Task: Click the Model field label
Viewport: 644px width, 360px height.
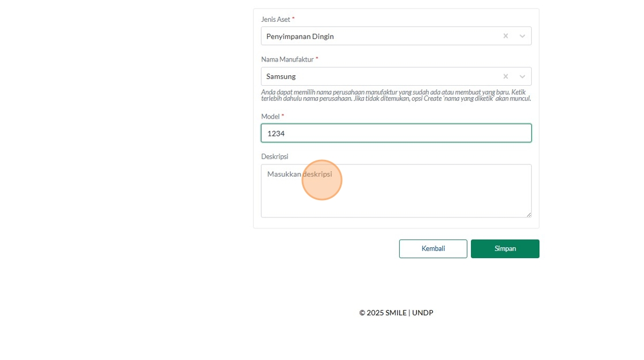Action: 270,117
